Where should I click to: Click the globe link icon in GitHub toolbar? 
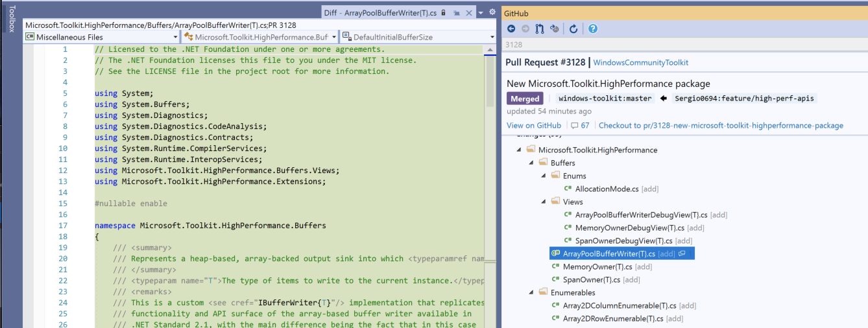coord(555,29)
